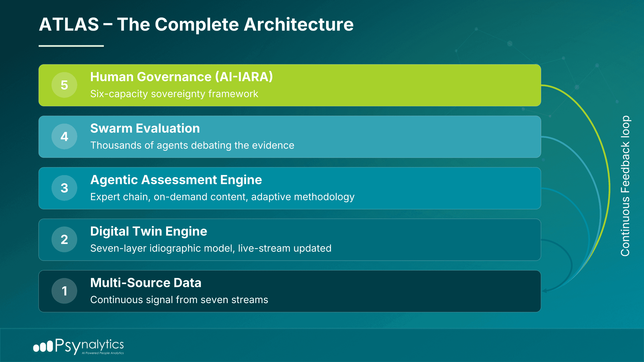Select the Digital Twin Engine heading

pyautogui.click(x=148, y=231)
